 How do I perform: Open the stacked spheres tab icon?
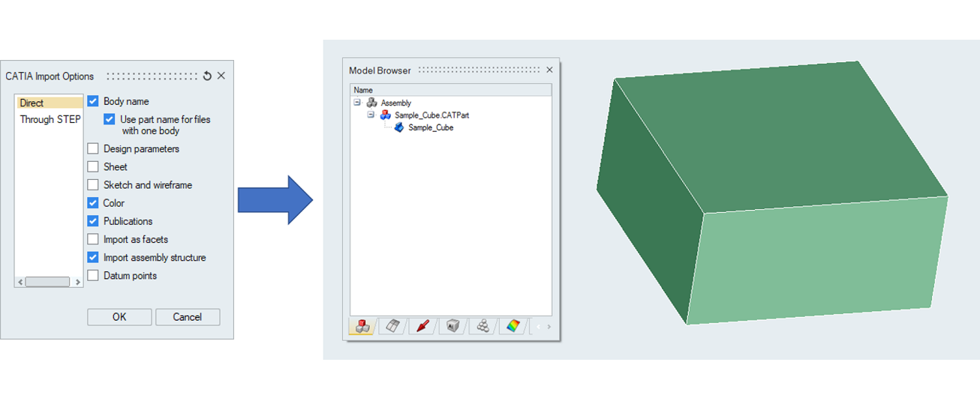[x=483, y=326]
